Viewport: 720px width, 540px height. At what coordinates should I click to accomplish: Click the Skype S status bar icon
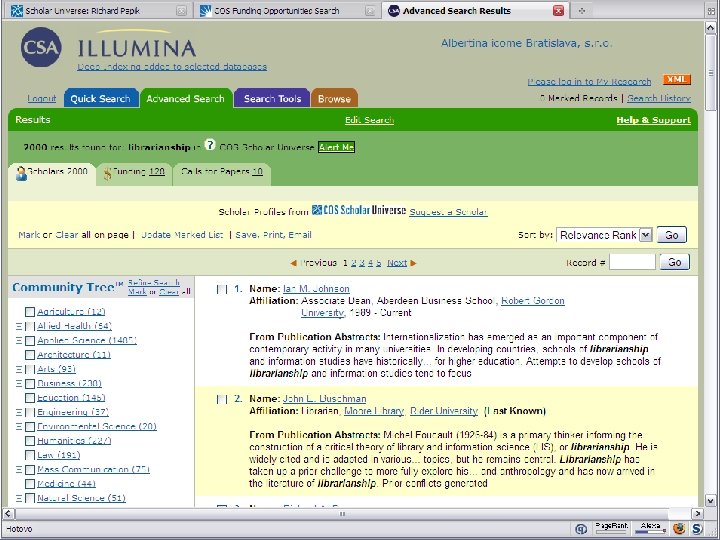(x=697, y=529)
